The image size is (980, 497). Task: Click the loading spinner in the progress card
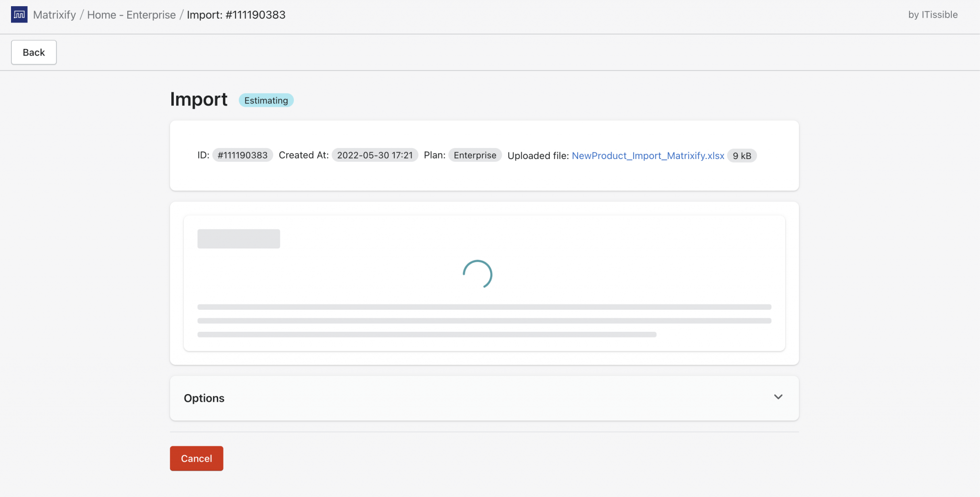478,274
